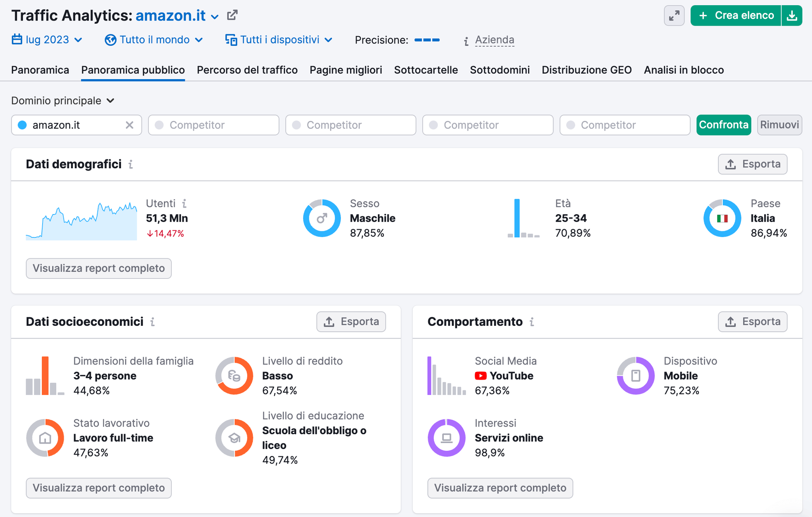The width and height of the screenshot is (812, 517).
Task: Click the Social Media bar chart icon
Action: click(x=447, y=376)
